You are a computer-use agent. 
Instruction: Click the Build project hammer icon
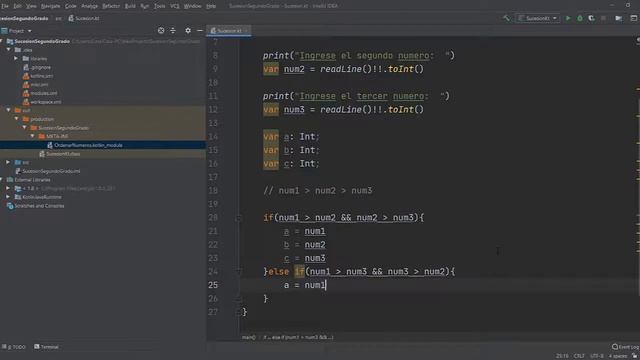[x=507, y=18]
